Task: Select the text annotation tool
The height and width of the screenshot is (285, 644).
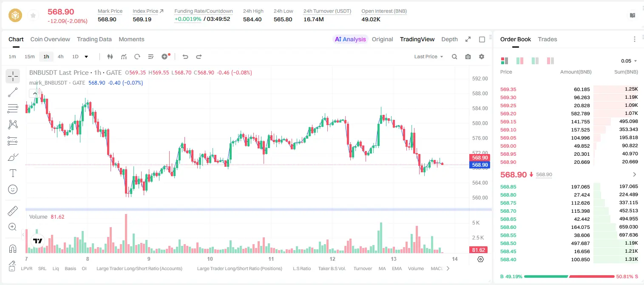Action: (13, 173)
